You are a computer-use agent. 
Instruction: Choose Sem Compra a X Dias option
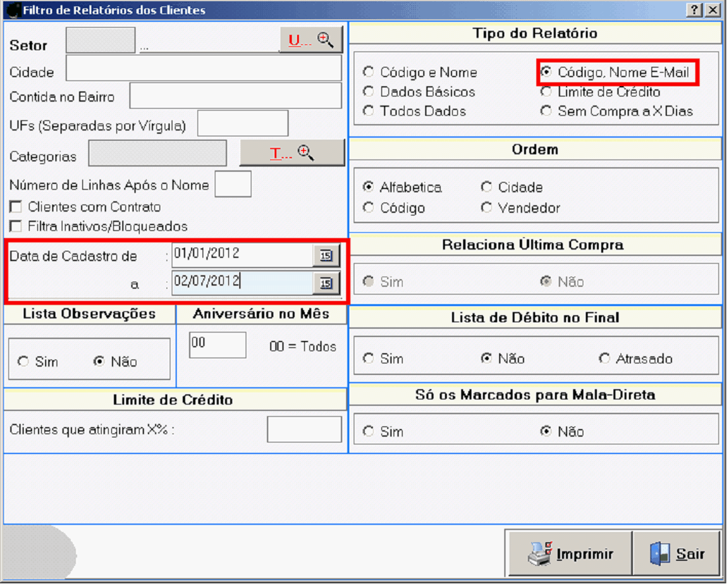point(546,111)
